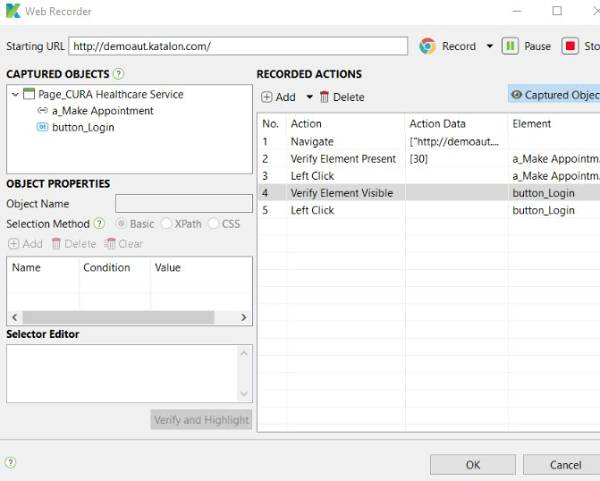
Task: Select the Left Click action in row 3
Action: pos(312,176)
